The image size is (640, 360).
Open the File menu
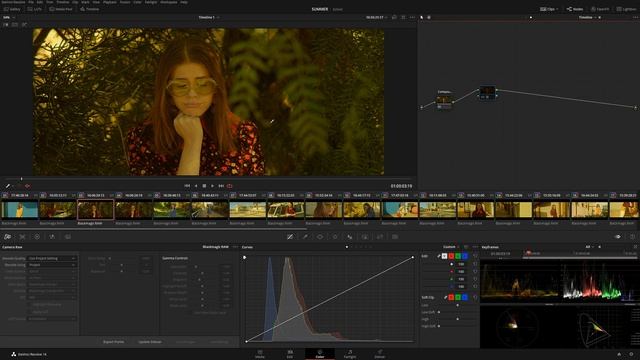point(31,2)
